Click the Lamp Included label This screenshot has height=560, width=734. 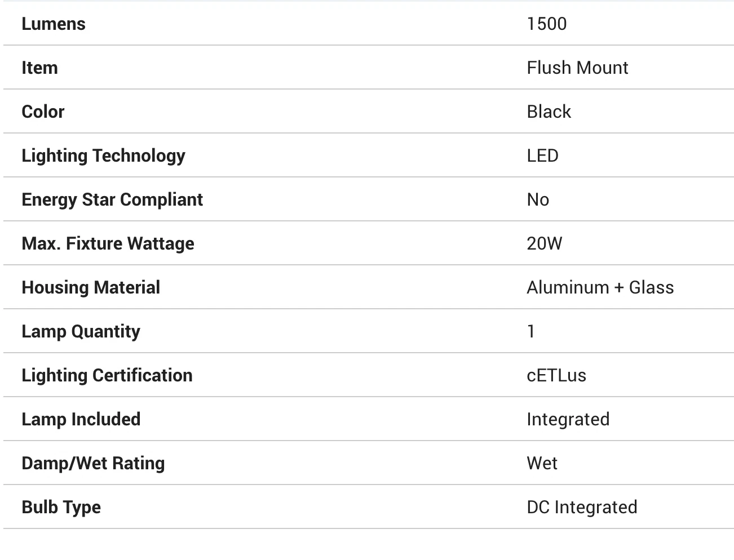tap(81, 419)
